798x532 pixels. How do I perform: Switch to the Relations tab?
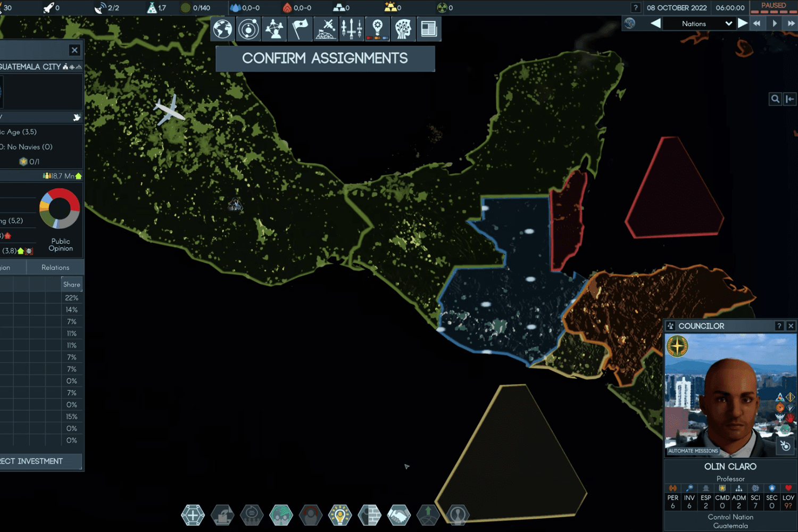coord(55,267)
